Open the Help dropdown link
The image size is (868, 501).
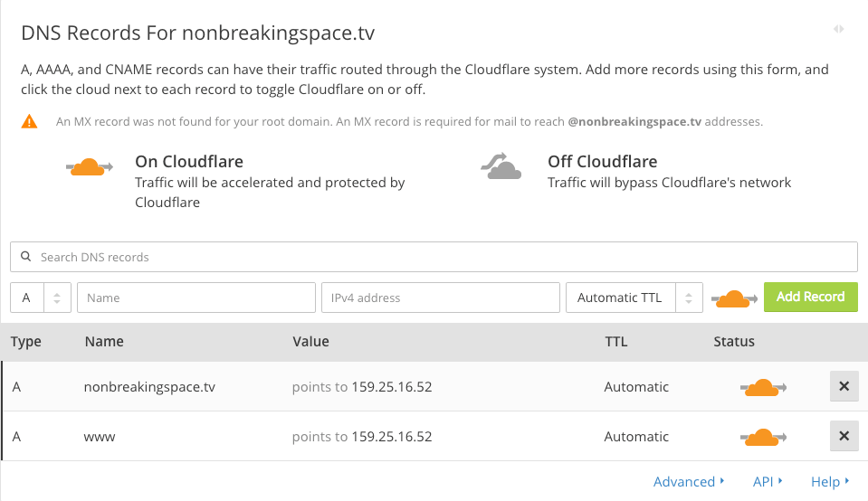(830, 482)
